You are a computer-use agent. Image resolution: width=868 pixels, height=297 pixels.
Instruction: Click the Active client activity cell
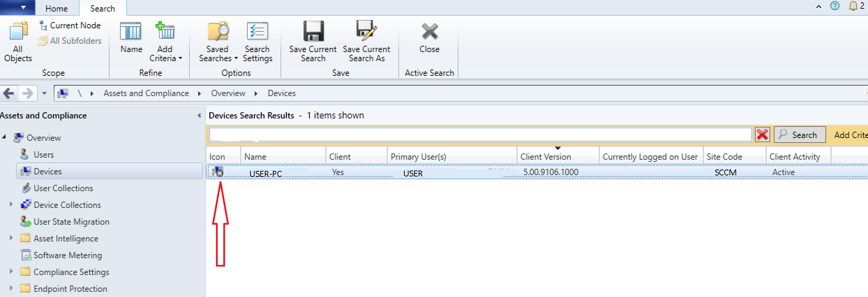click(783, 172)
